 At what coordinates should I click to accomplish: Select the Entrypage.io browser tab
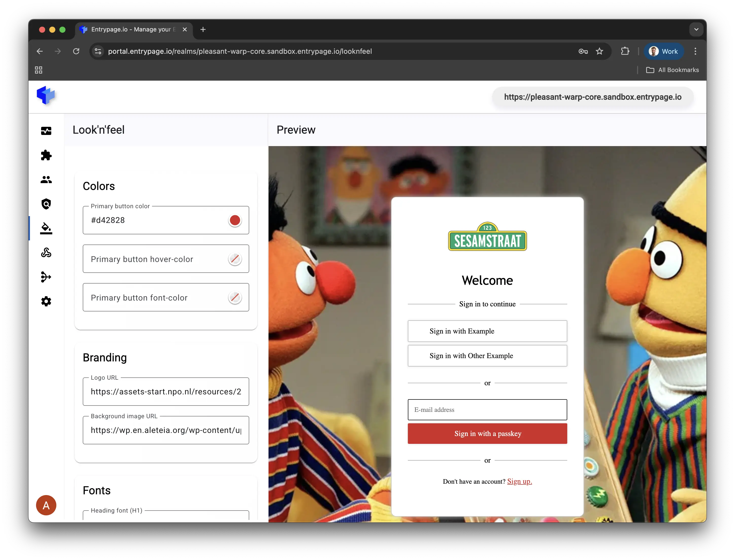click(133, 30)
